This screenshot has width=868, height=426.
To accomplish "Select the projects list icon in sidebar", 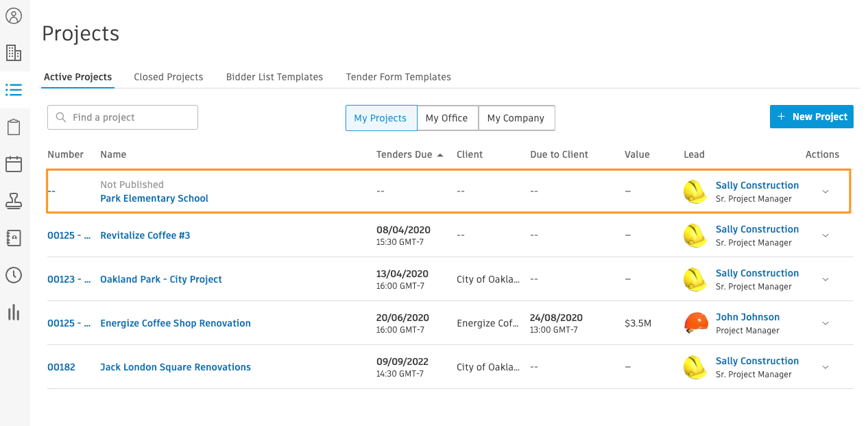I will (x=14, y=90).
